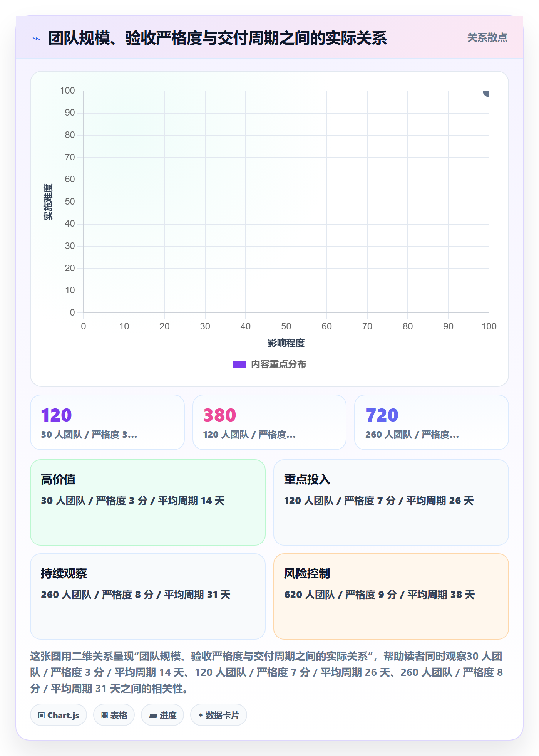Image resolution: width=539 pixels, height=756 pixels.
Task: Click the text 30 人团队 / 严格度 3 分 / 平均周期 14 天
Action: click(133, 501)
